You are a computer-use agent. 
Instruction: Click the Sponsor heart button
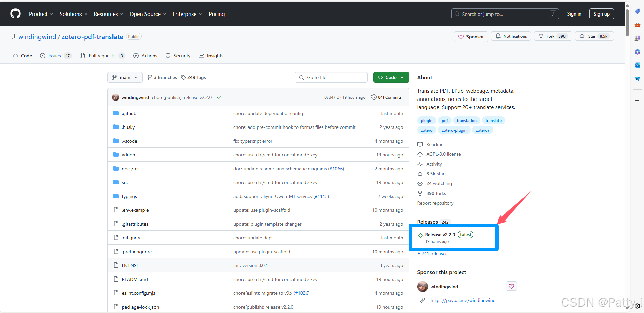(471, 37)
